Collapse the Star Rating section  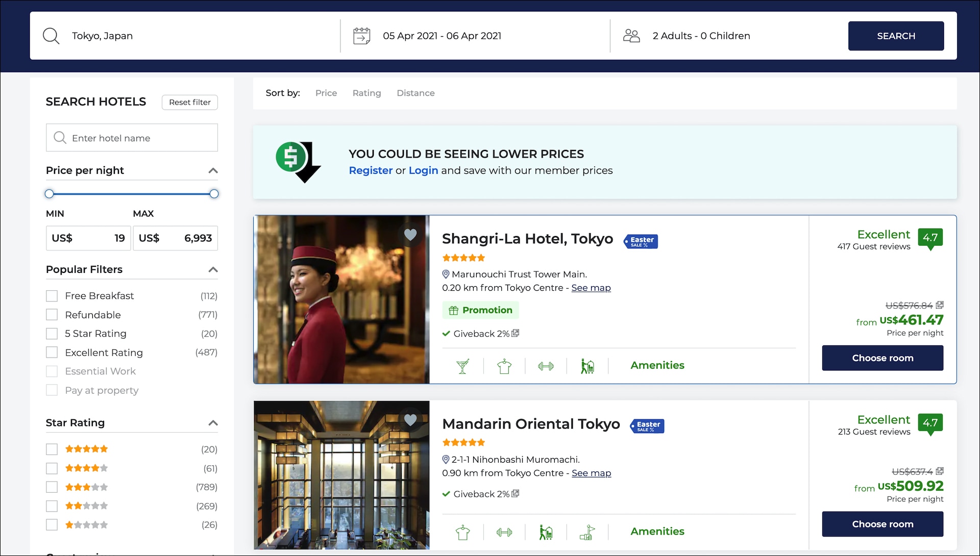tap(213, 423)
